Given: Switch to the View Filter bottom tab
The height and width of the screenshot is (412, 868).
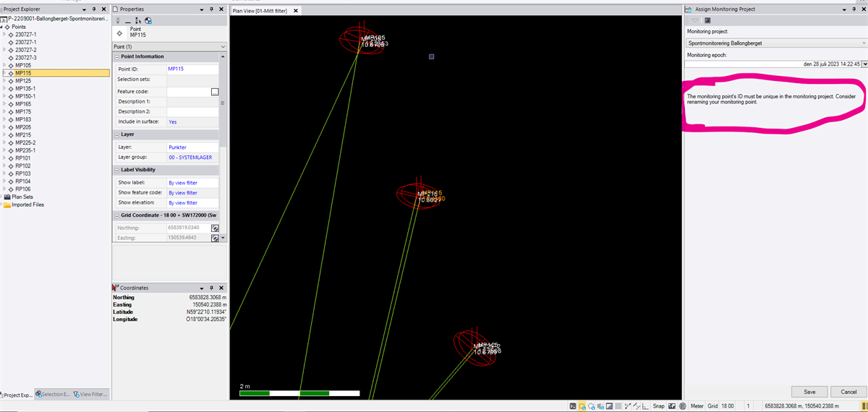Looking at the screenshot, I should pos(90,395).
